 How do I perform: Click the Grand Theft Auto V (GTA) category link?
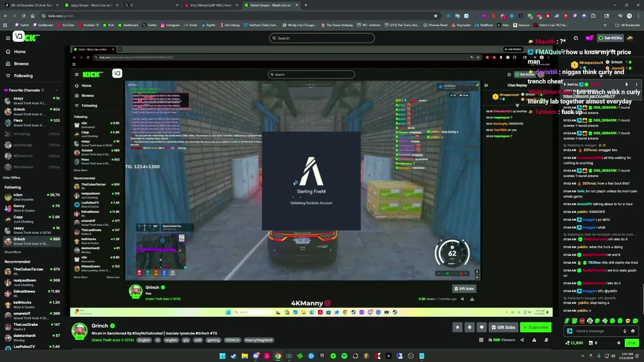click(113, 340)
